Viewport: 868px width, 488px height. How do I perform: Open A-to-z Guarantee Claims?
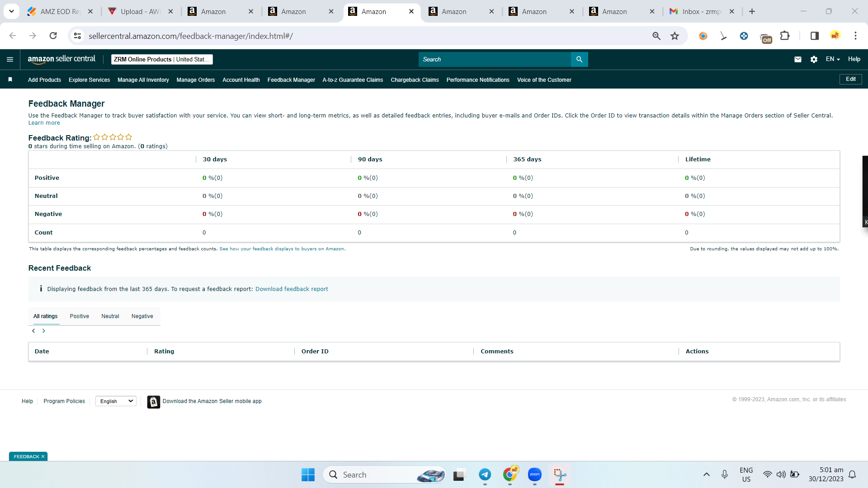pyautogui.click(x=353, y=80)
